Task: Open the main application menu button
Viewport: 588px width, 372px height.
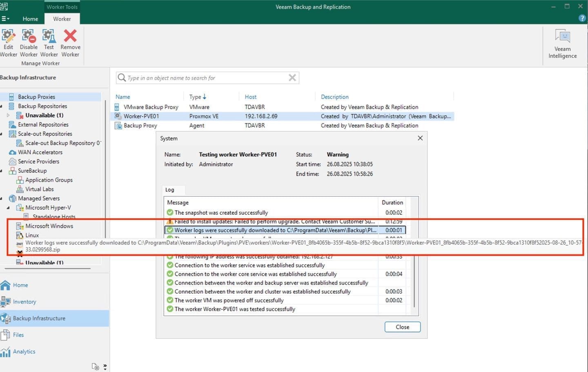Action: click(x=5, y=19)
